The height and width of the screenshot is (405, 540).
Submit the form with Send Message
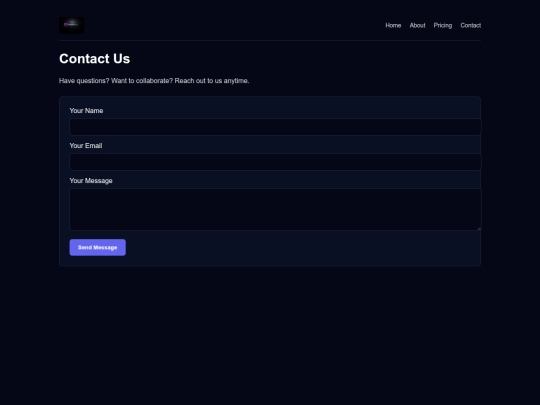pos(97,247)
